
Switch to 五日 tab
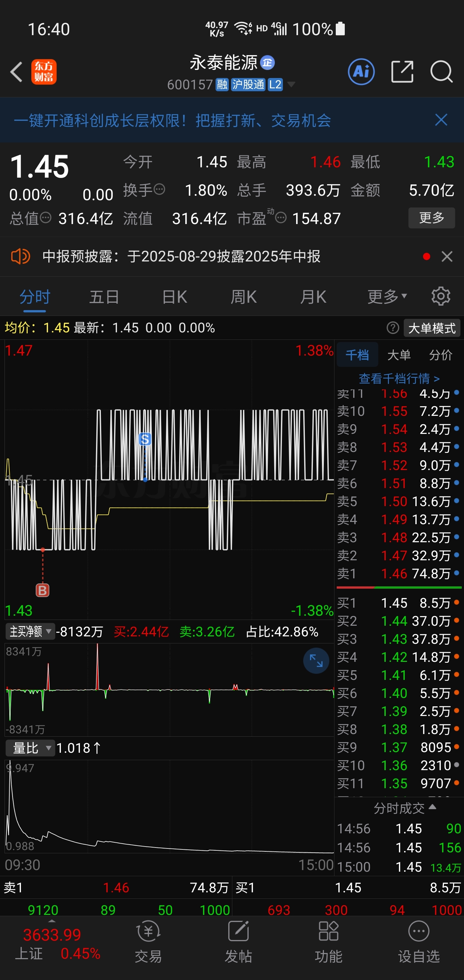point(104,296)
